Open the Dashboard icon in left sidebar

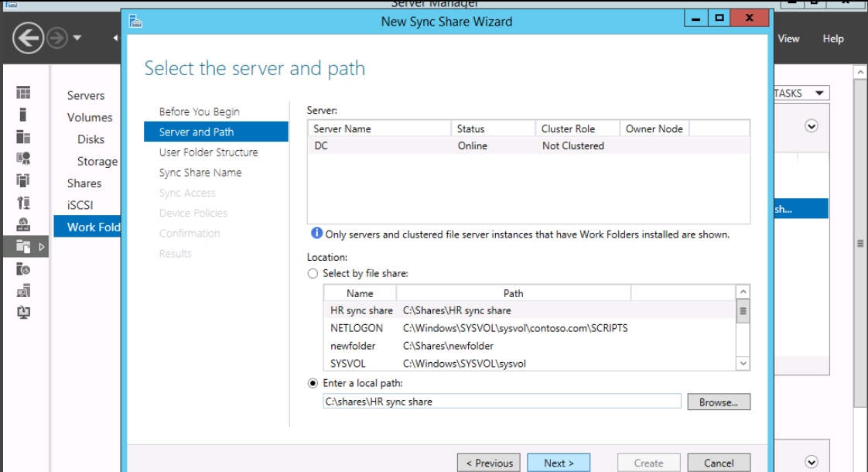pyautogui.click(x=23, y=93)
